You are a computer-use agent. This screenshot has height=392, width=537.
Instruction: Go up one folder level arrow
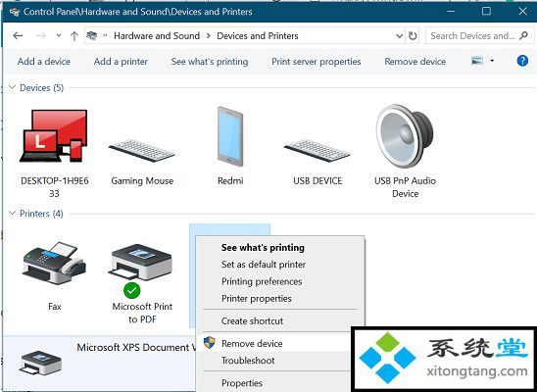[73, 36]
